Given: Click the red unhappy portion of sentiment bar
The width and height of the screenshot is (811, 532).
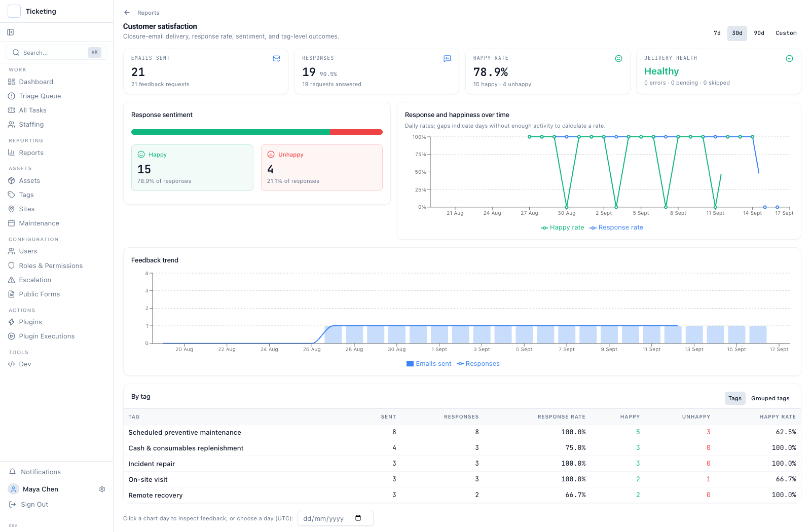Looking at the screenshot, I should pos(356,132).
